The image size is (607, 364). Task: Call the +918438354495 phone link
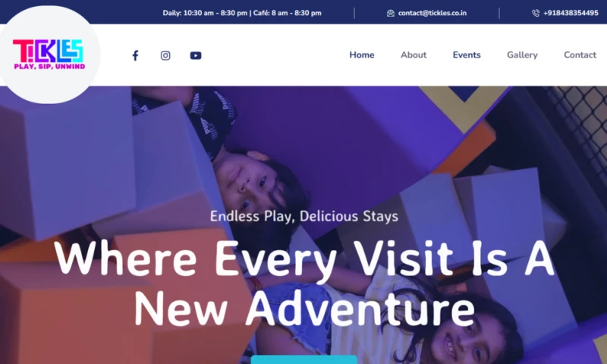tap(571, 13)
